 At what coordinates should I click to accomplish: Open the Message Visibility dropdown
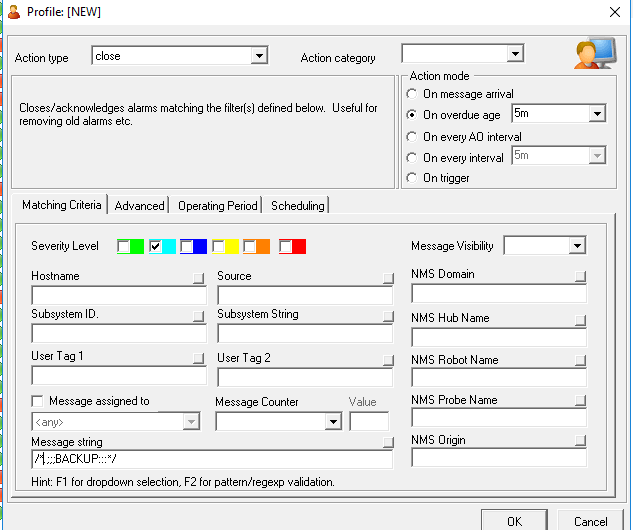click(x=576, y=246)
